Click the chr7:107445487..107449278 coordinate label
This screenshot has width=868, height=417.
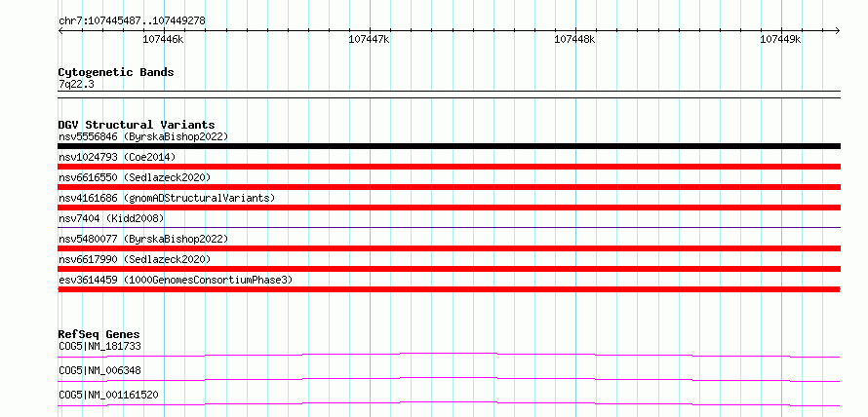(132, 20)
